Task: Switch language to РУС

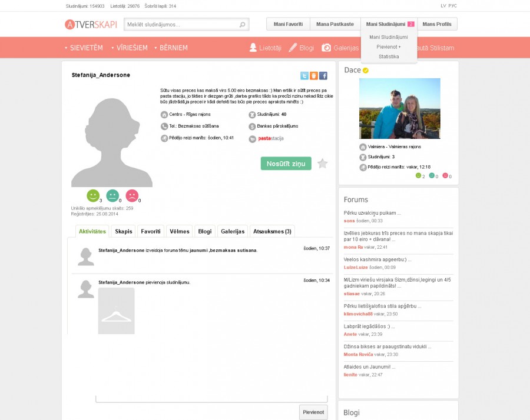Action: coord(452,6)
